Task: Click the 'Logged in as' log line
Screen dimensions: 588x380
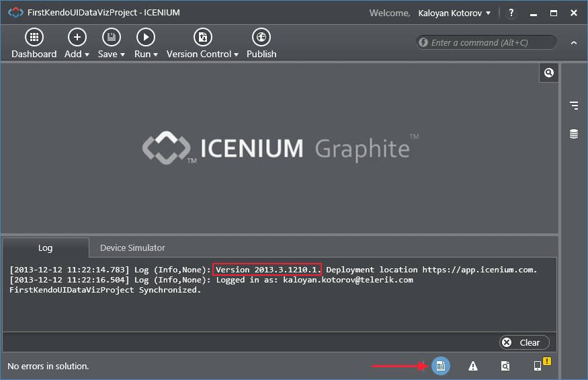Action: [212, 280]
